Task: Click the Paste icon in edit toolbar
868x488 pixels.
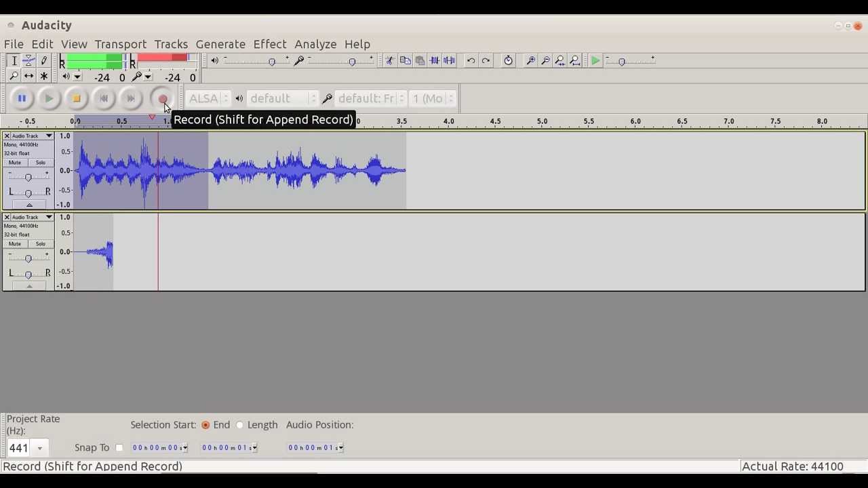Action: click(x=420, y=61)
